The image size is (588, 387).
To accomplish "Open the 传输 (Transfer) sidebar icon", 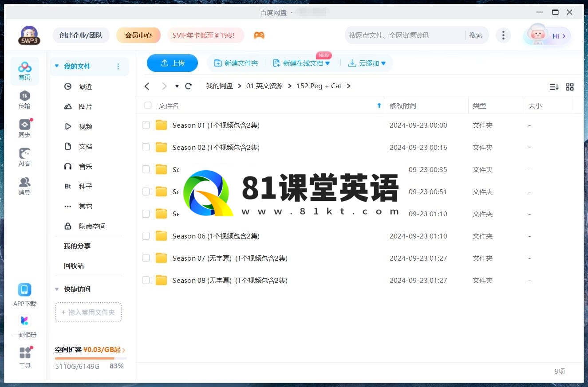I will (x=24, y=99).
